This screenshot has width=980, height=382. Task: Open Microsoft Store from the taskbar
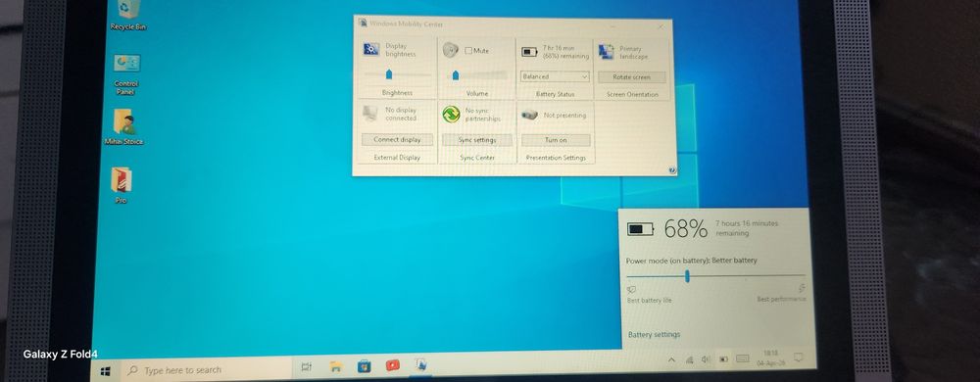pyautogui.click(x=365, y=365)
